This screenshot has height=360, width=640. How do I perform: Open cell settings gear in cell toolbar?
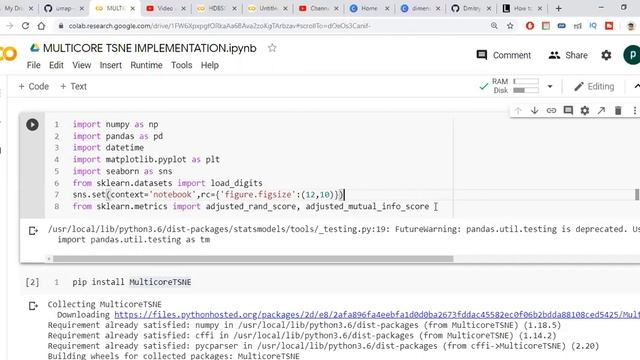point(584,111)
